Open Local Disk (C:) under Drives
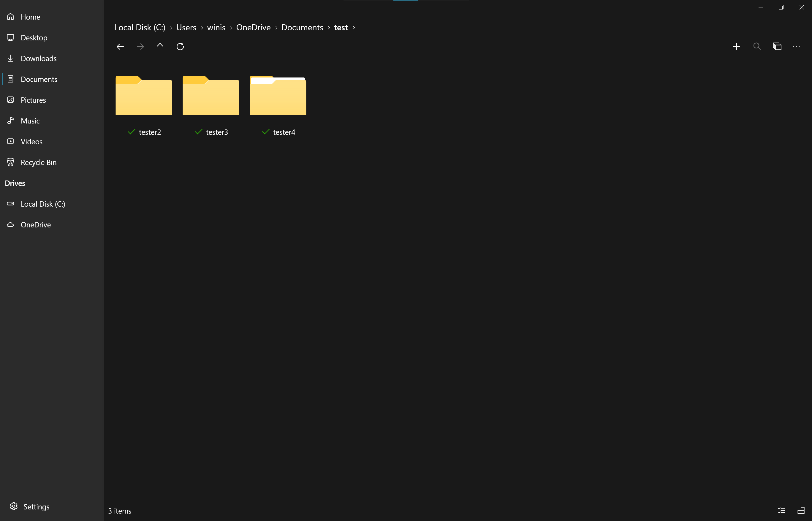 coord(52,204)
